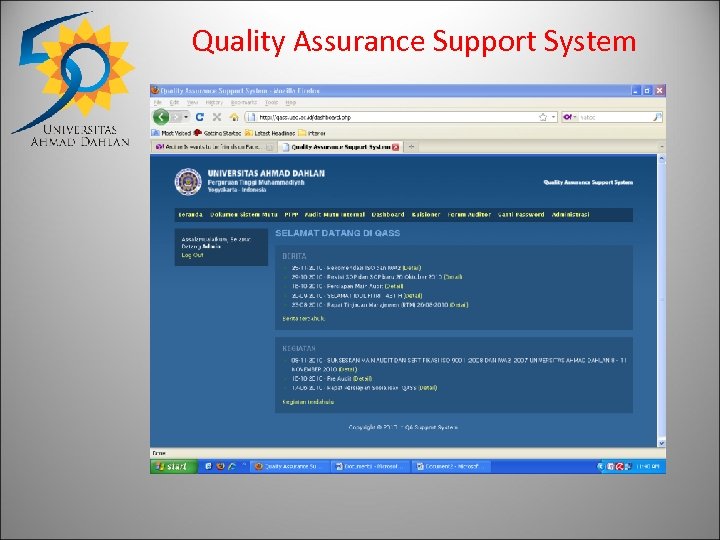The width and height of the screenshot is (720, 540).
Task: Click the Berita terdahulu link
Action: tap(304, 318)
